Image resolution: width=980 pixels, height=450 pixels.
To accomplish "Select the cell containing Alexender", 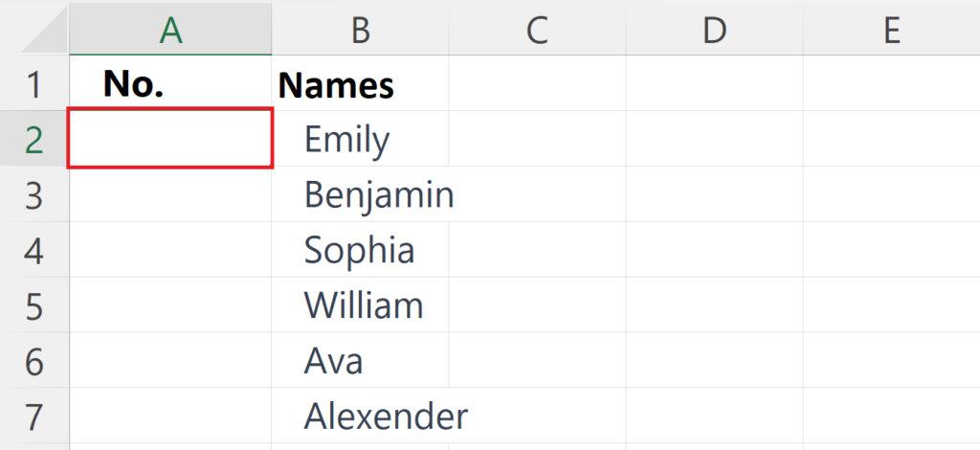I will point(360,416).
